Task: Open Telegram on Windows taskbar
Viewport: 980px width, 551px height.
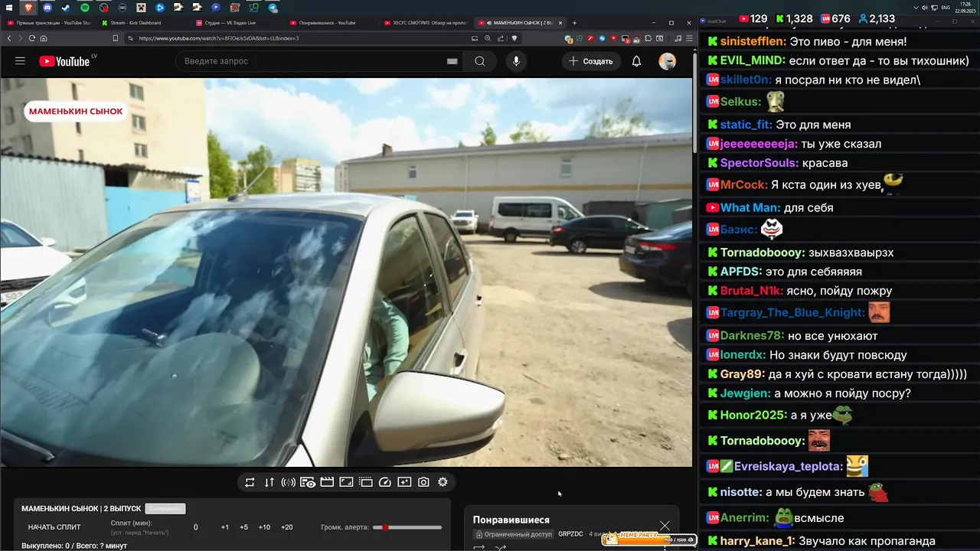Action: point(273,8)
